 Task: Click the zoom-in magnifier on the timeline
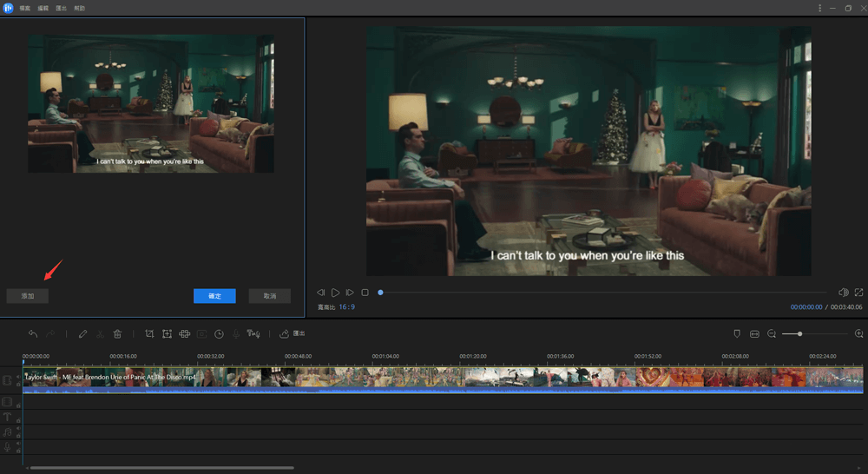pos(858,333)
